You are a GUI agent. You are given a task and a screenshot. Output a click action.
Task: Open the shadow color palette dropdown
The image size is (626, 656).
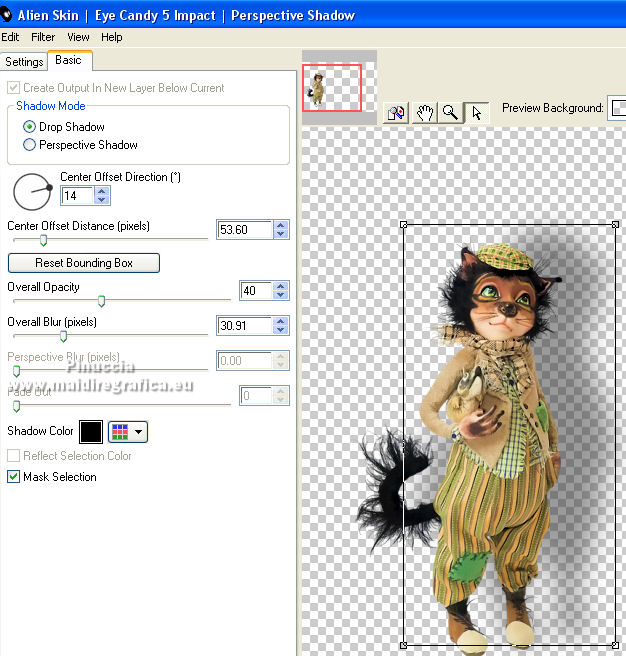pyautogui.click(x=128, y=432)
